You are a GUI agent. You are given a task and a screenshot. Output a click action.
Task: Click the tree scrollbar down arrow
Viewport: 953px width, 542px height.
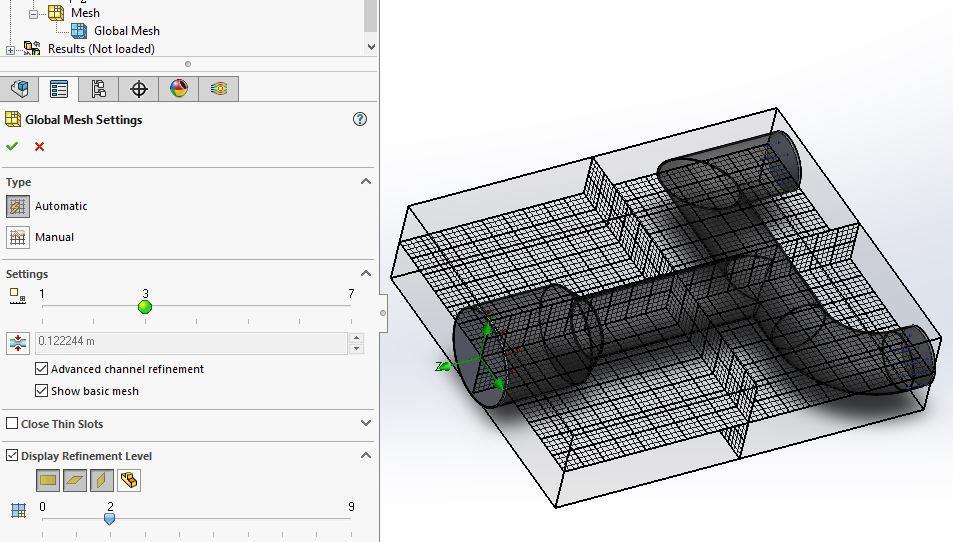click(371, 47)
